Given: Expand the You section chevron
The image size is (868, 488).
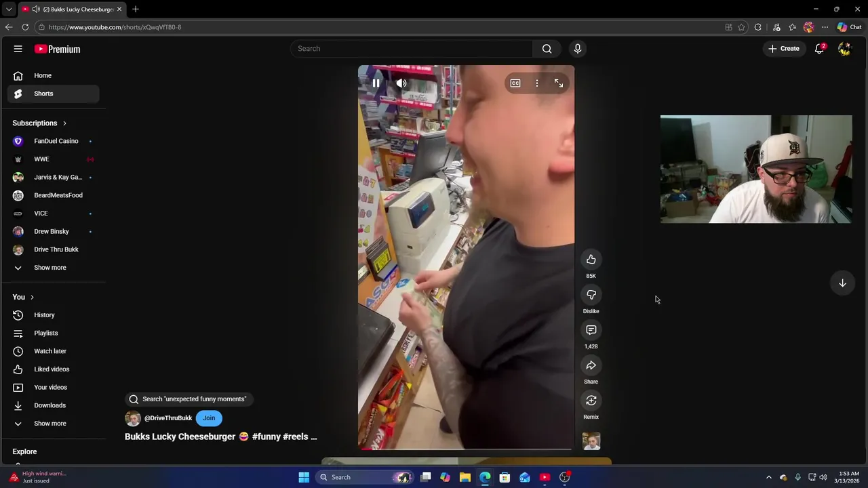Looking at the screenshot, I should pos(32,297).
